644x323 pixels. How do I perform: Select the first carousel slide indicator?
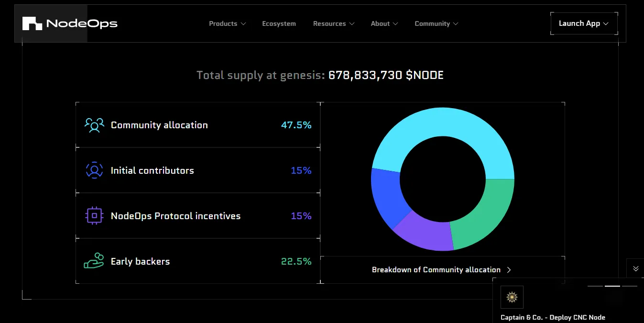pyautogui.click(x=595, y=286)
